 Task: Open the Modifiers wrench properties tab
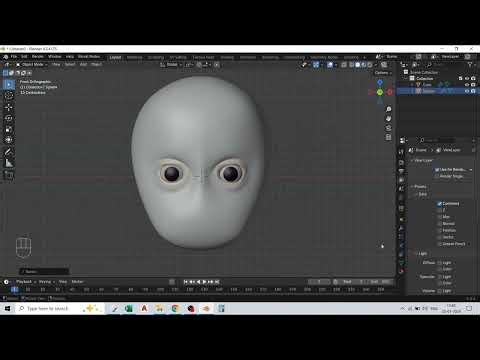point(401,228)
